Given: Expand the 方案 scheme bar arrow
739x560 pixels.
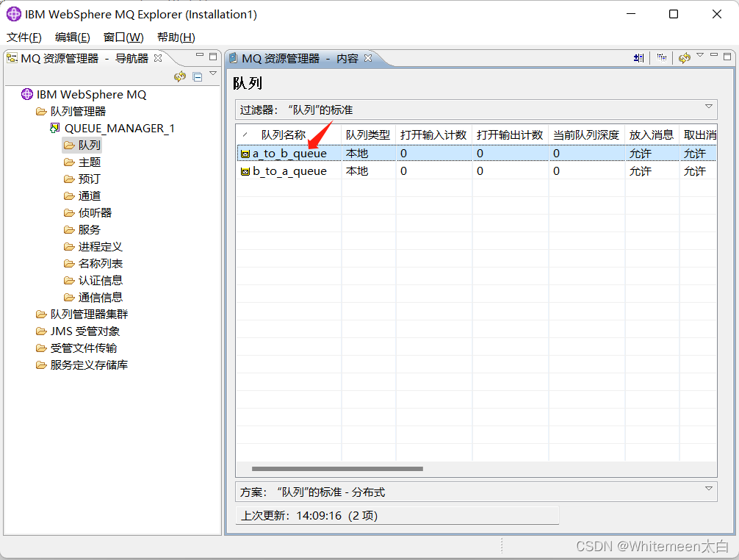Looking at the screenshot, I should point(708,489).
